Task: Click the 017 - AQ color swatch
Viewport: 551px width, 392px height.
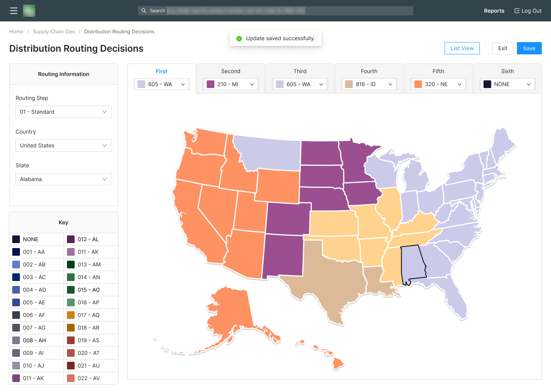Action: point(71,315)
